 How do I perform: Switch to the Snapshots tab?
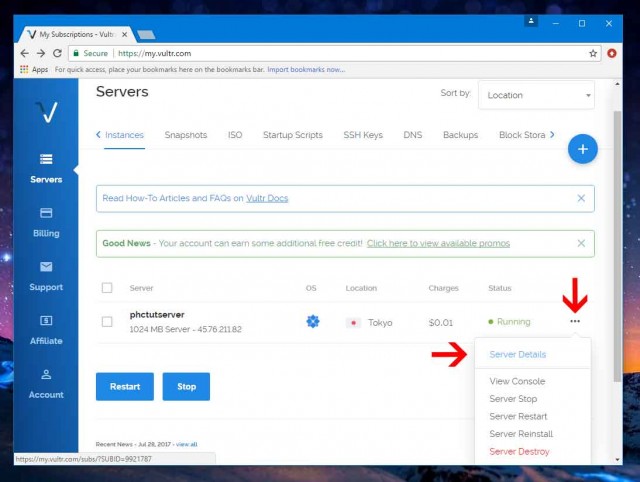click(186, 135)
